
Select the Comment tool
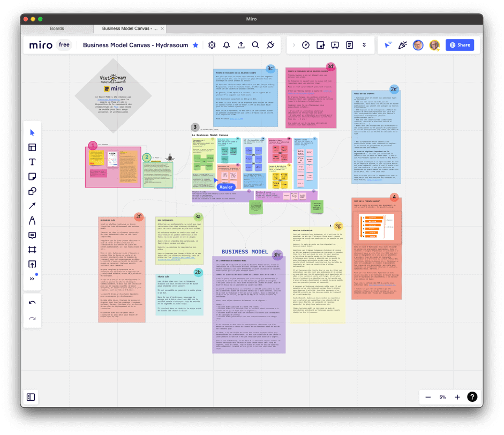[32, 235]
